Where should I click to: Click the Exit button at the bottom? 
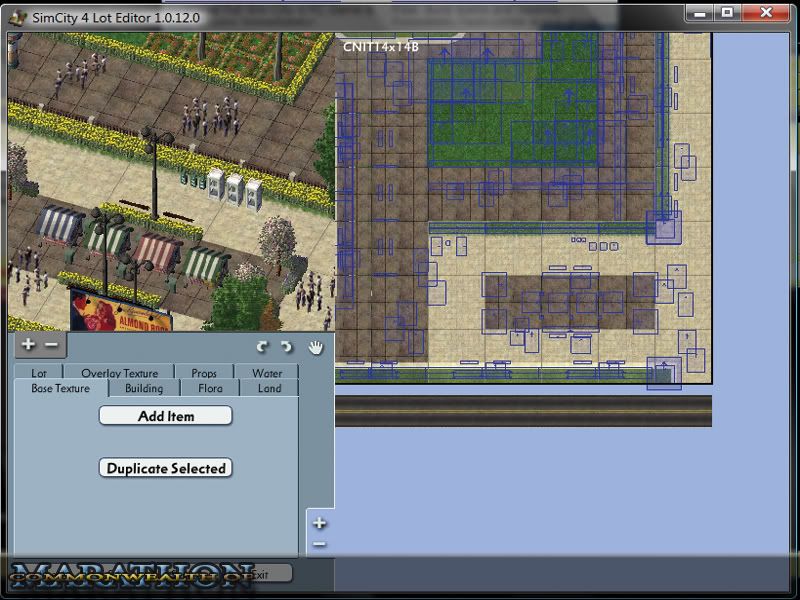tap(260, 574)
